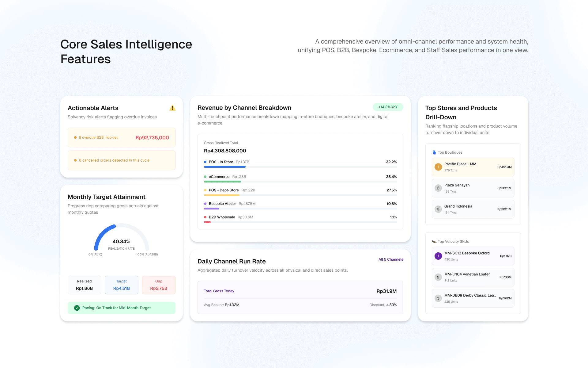This screenshot has width=588, height=368.
Task: Click the red dot beside B2B Wholesale
Action: [205, 217]
